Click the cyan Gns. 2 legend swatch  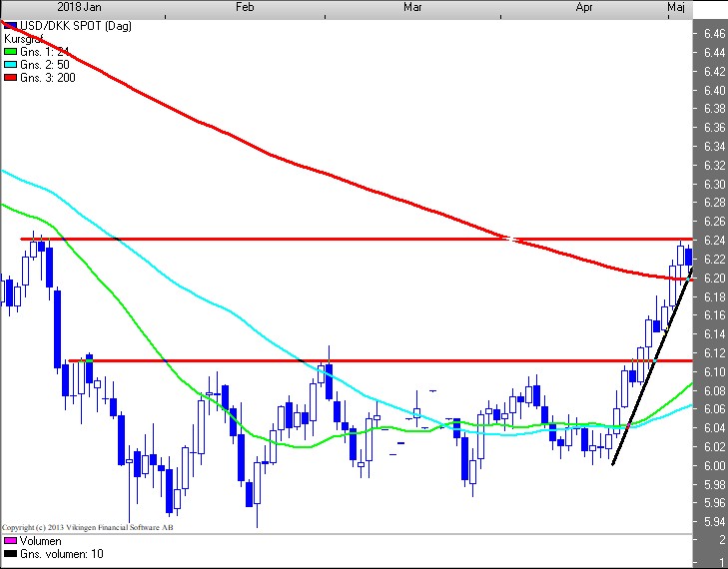pyautogui.click(x=11, y=64)
